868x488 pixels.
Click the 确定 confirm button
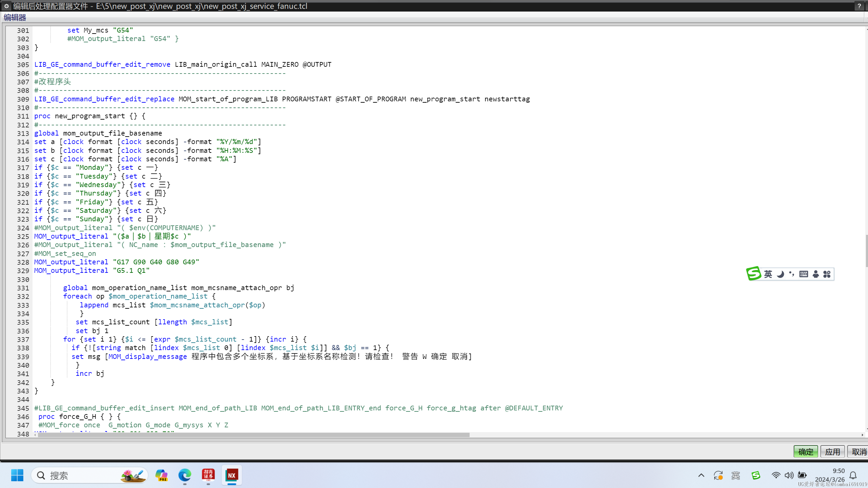(806, 452)
